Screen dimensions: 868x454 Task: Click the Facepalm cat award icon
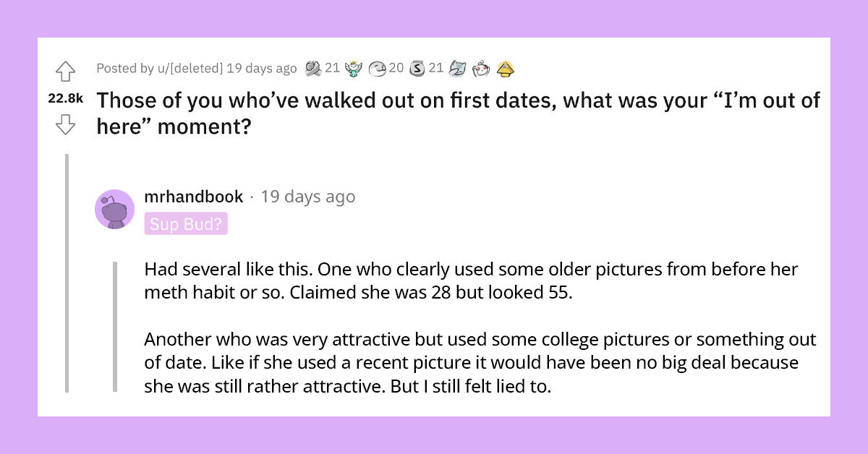tap(457, 69)
